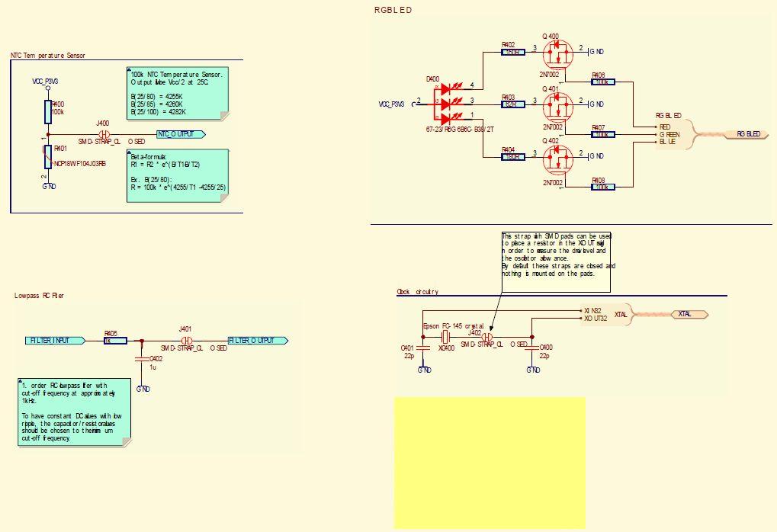Click the red LED element inside D400

coord(447,90)
